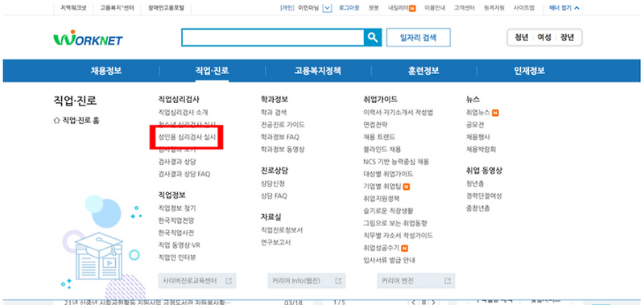The height and width of the screenshot is (305, 644).
Task: Open 채용행사 link
Action: tap(477, 137)
